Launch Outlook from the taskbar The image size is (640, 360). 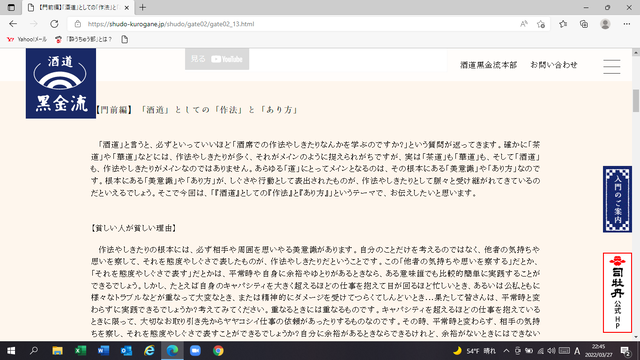(126, 351)
